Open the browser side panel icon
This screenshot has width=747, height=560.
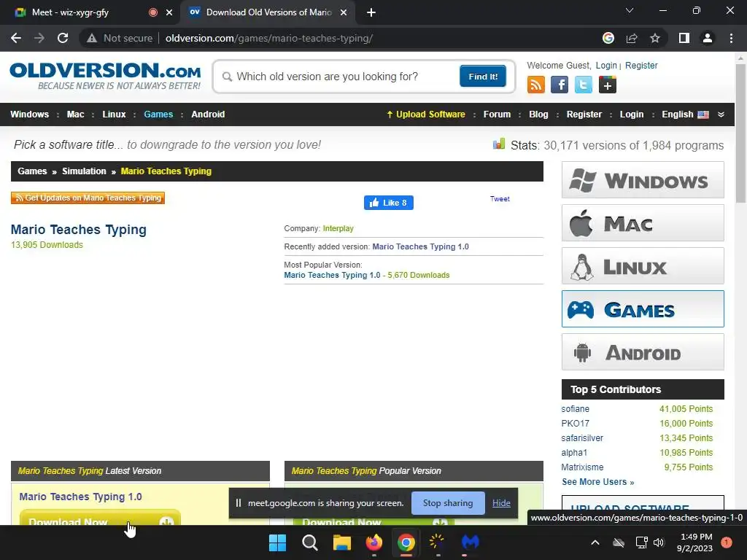pos(684,38)
